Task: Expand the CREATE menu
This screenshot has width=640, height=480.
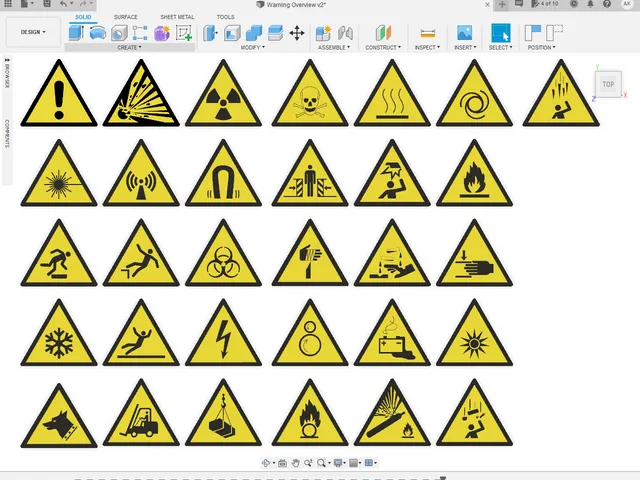Action: (129, 48)
